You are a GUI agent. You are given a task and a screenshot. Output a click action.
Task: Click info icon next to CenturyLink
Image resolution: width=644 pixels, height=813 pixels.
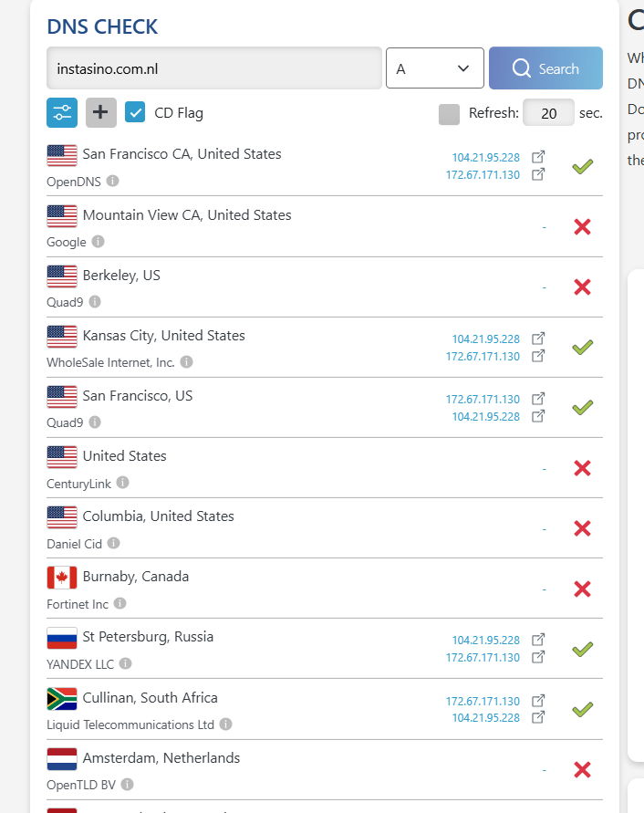[x=122, y=483]
